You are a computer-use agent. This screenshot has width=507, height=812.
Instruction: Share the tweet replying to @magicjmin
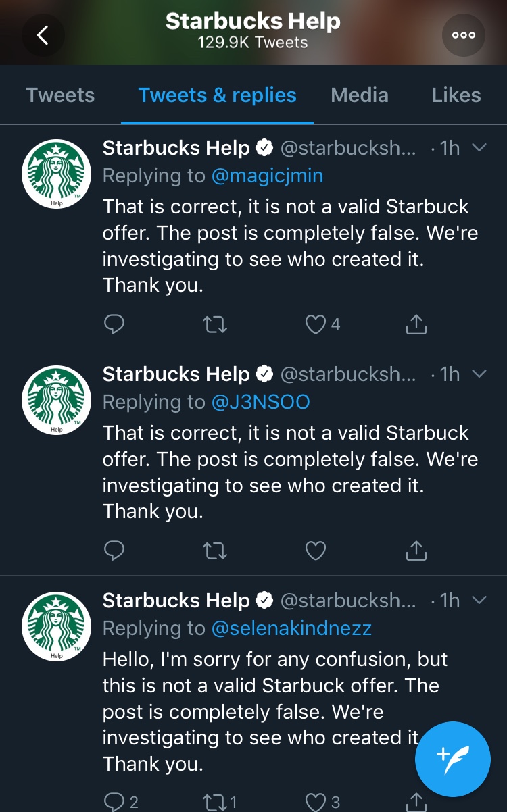tap(416, 325)
